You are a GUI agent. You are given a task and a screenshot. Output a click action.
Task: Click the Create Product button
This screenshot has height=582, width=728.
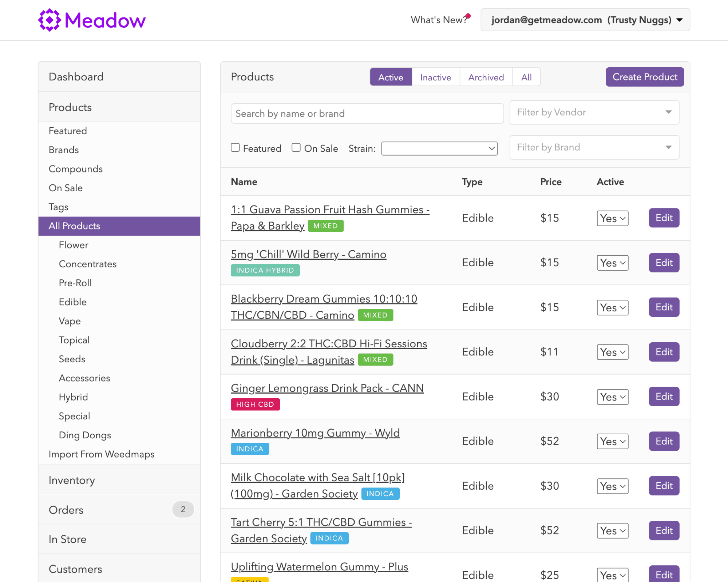pos(645,77)
